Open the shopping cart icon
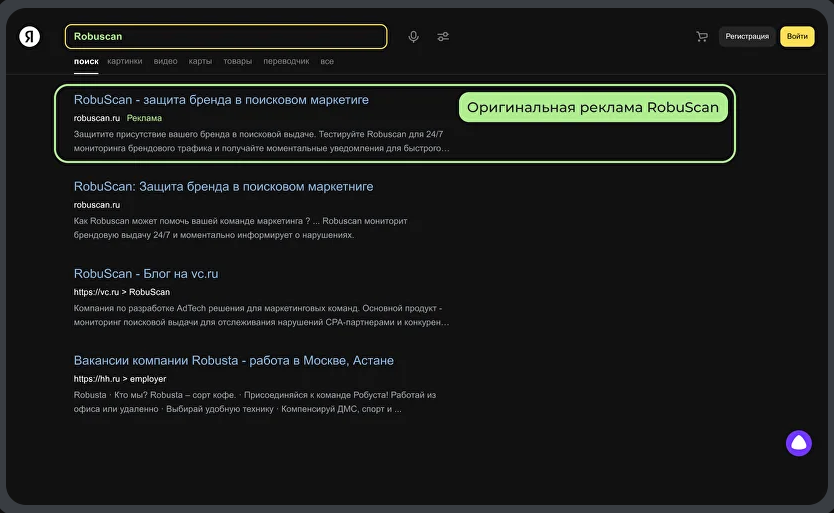 (702, 37)
